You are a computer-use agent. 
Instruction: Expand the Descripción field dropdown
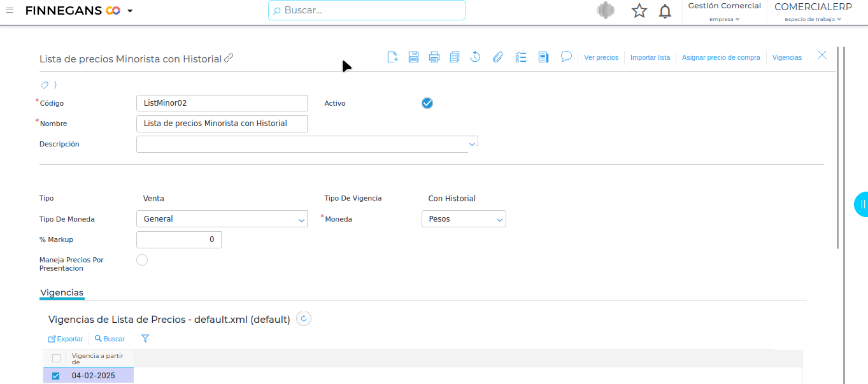pos(472,144)
